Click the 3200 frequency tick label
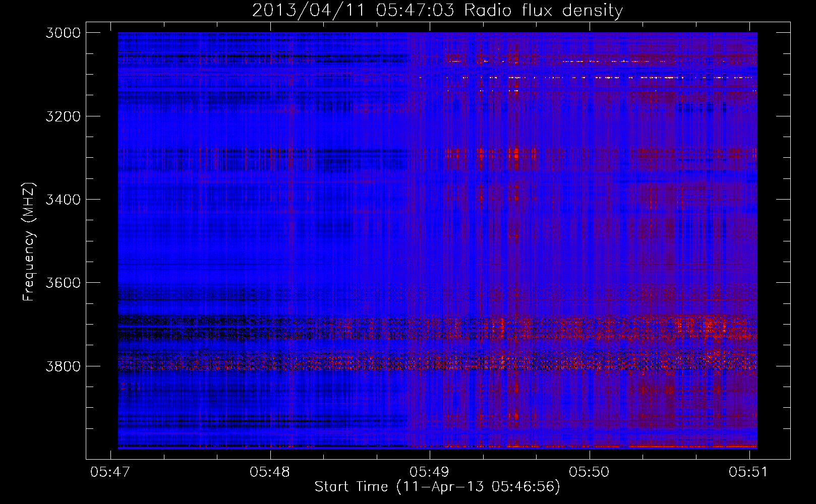This screenshot has height=504, width=816. click(x=63, y=116)
